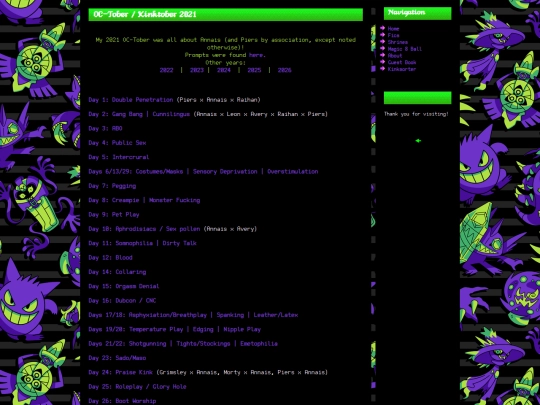Open the Day 3: ABO link
This screenshot has width=540, height=405.
(105, 128)
